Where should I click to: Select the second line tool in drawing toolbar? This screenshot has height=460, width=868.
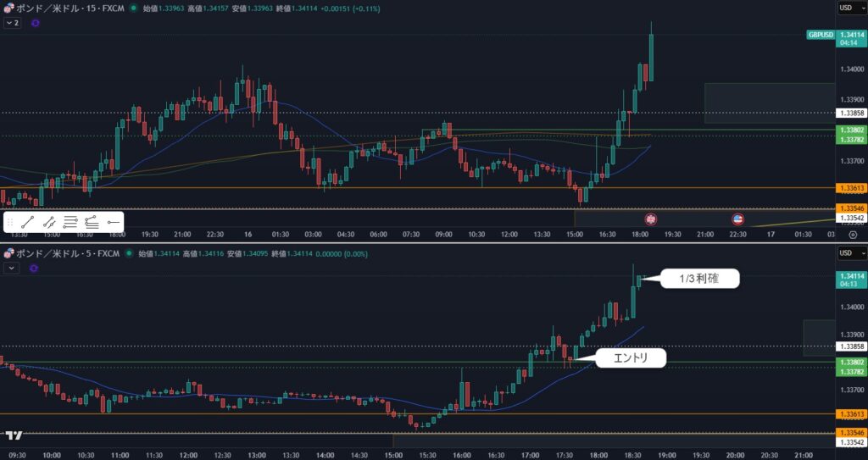point(49,223)
